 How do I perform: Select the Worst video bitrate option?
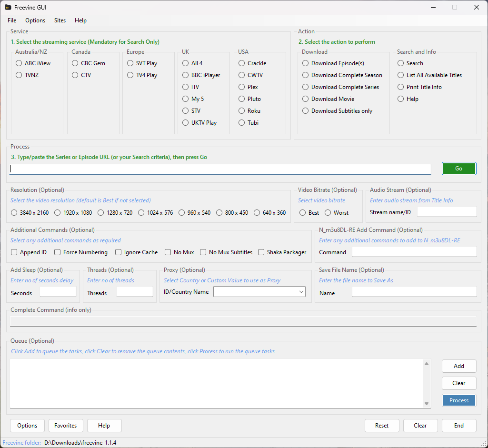[328, 213]
